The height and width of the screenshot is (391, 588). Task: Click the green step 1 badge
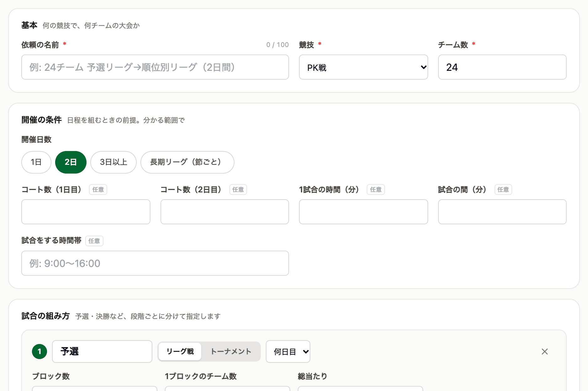(39, 352)
